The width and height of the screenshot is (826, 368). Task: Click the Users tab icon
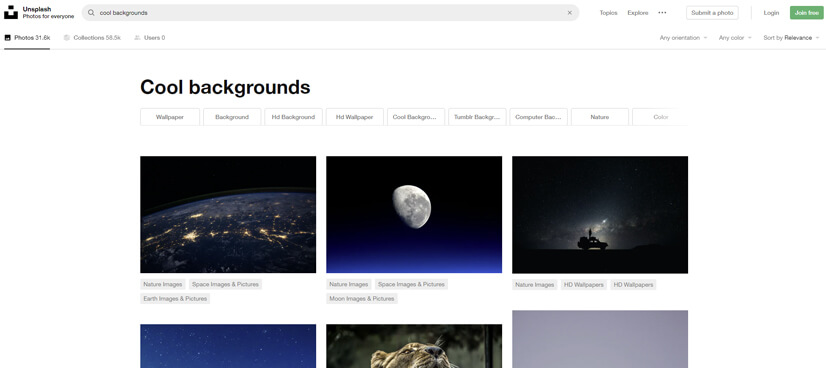pyautogui.click(x=137, y=38)
